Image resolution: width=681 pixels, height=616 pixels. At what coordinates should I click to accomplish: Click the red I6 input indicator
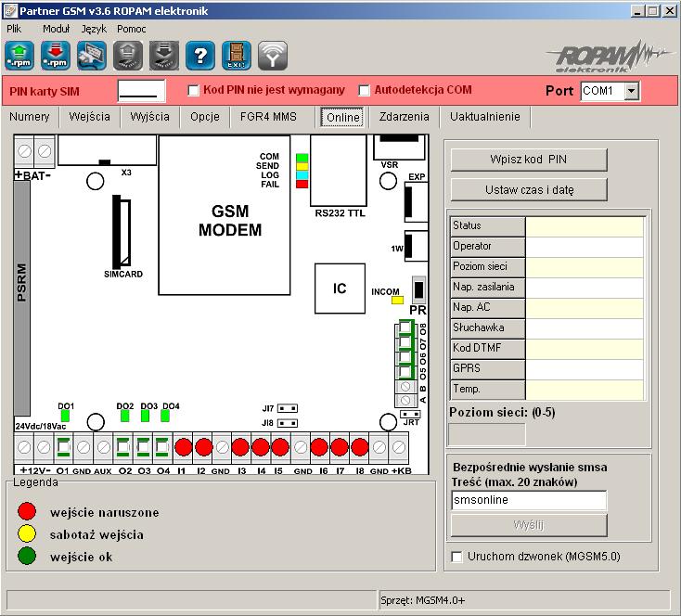tap(319, 447)
